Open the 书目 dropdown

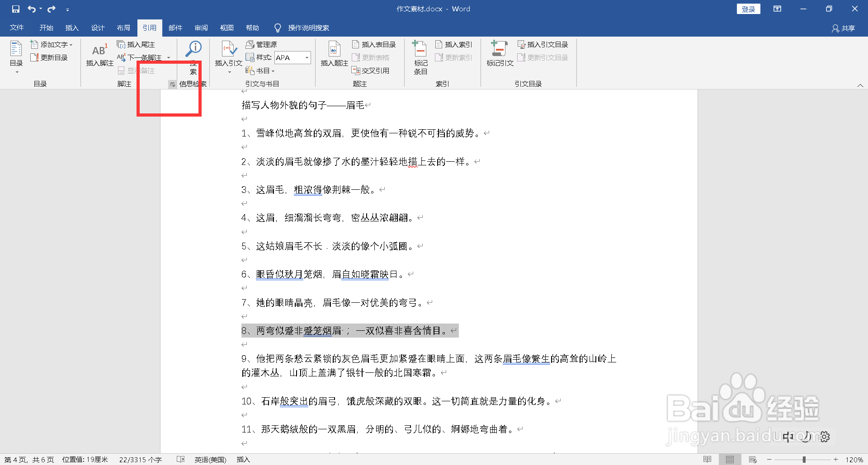click(x=260, y=70)
